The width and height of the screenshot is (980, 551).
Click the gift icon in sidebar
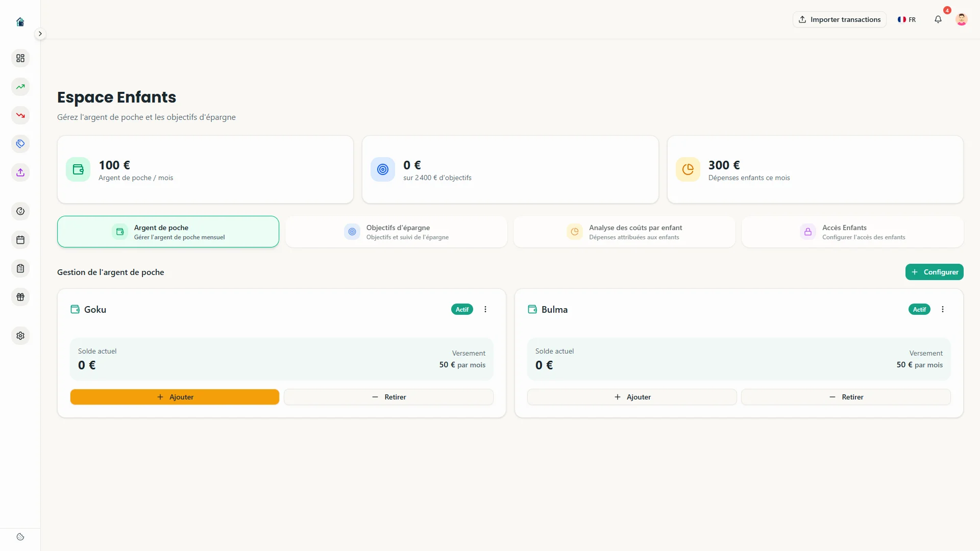[20, 297]
